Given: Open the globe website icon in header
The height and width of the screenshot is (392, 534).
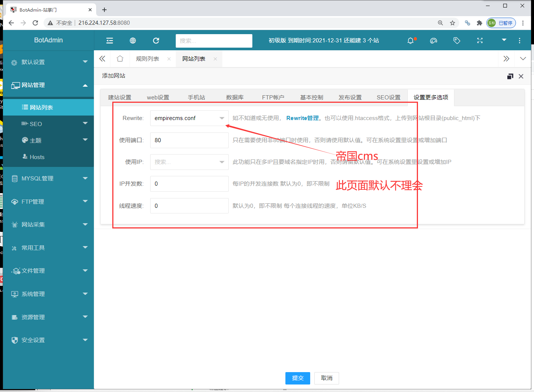Looking at the screenshot, I should [133, 41].
